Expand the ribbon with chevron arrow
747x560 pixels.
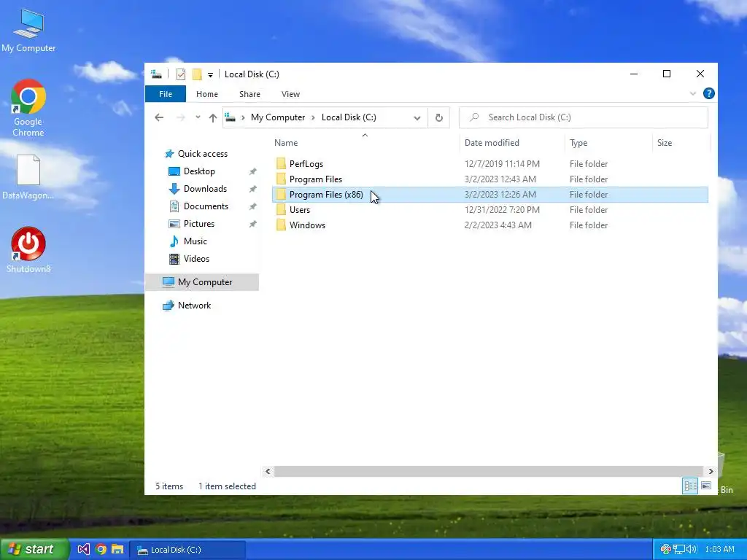pyautogui.click(x=693, y=94)
